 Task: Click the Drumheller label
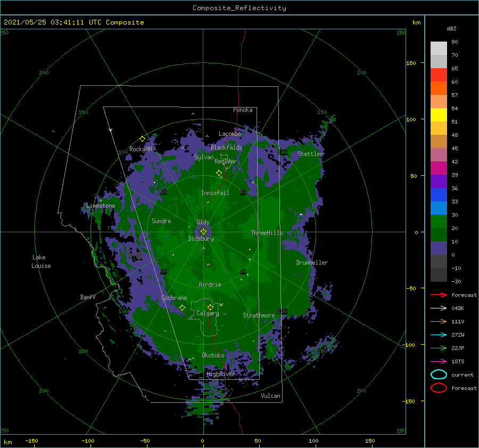(312, 263)
